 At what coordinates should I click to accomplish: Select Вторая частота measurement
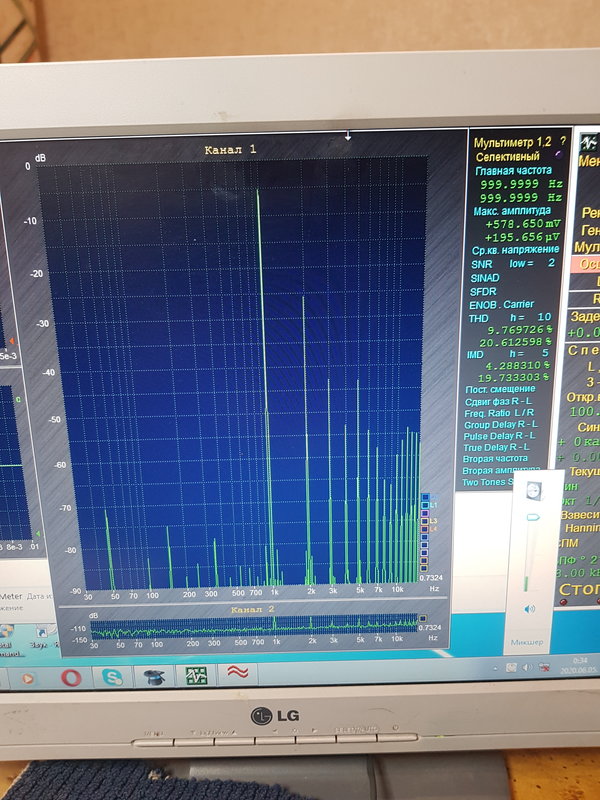click(495, 459)
